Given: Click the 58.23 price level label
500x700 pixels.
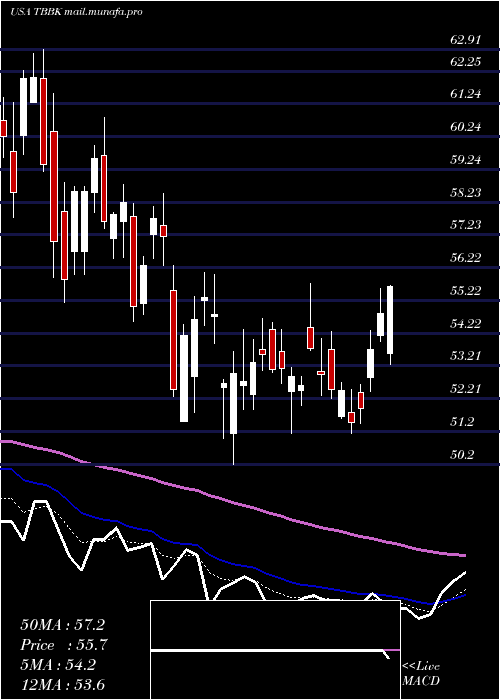Looking at the screenshot, I should pyautogui.click(x=466, y=192).
